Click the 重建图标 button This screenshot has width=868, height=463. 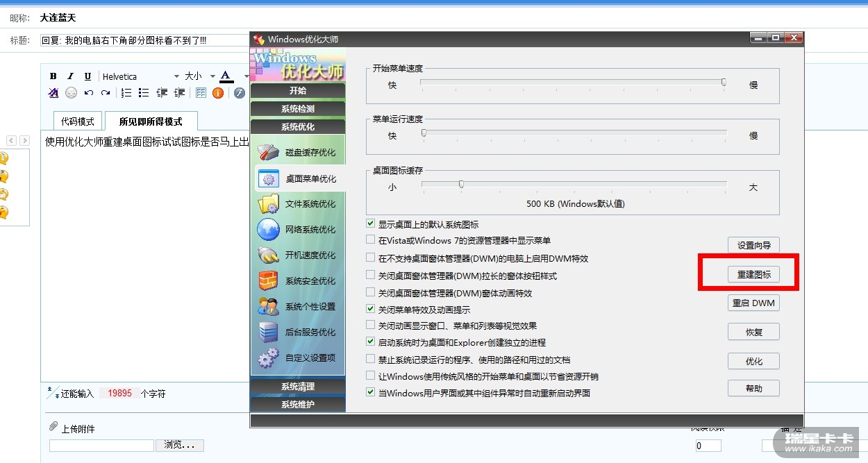(753, 274)
